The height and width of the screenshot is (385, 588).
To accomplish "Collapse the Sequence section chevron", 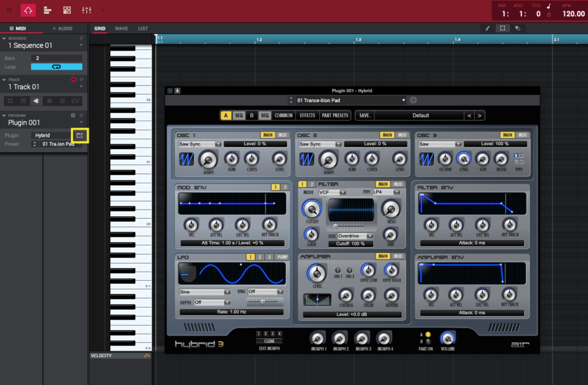I will click(4, 38).
